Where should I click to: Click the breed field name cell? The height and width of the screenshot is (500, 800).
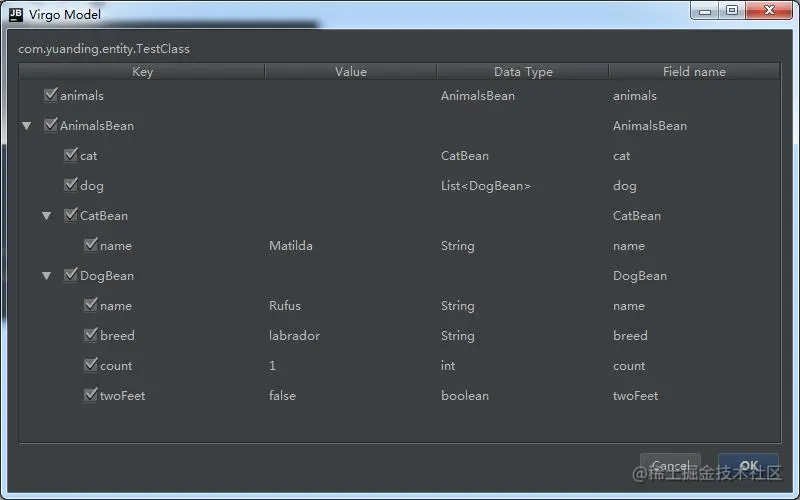click(x=630, y=335)
